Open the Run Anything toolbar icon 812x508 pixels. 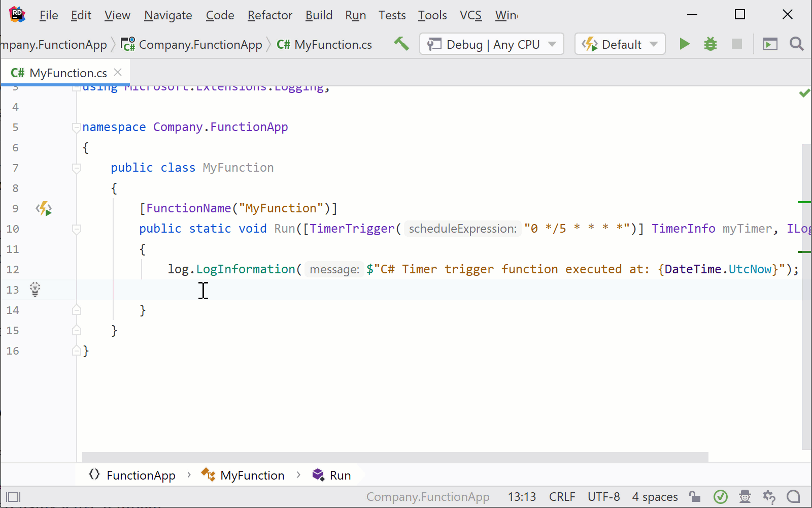(770, 44)
